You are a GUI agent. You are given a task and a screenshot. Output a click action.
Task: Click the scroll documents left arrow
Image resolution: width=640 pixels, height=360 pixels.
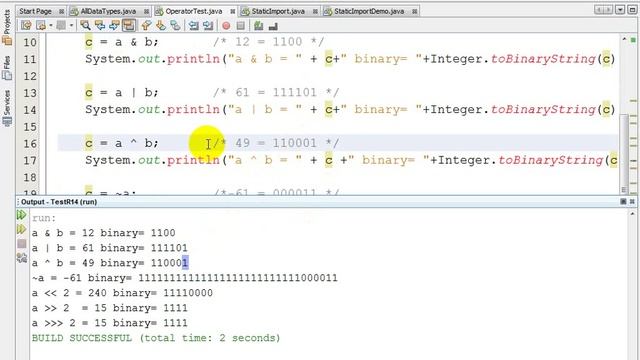[x=599, y=10]
